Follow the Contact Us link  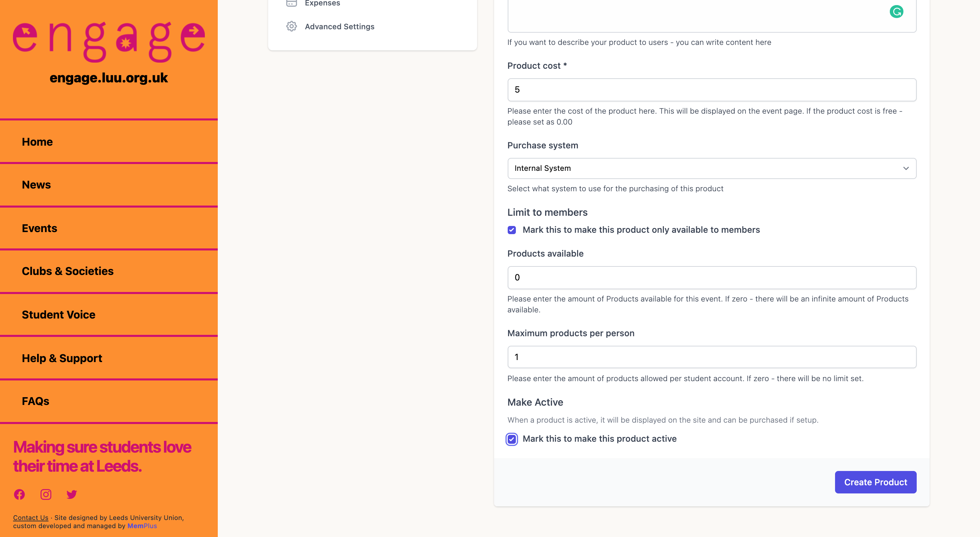pyautogui.click(x=30, y=518)
